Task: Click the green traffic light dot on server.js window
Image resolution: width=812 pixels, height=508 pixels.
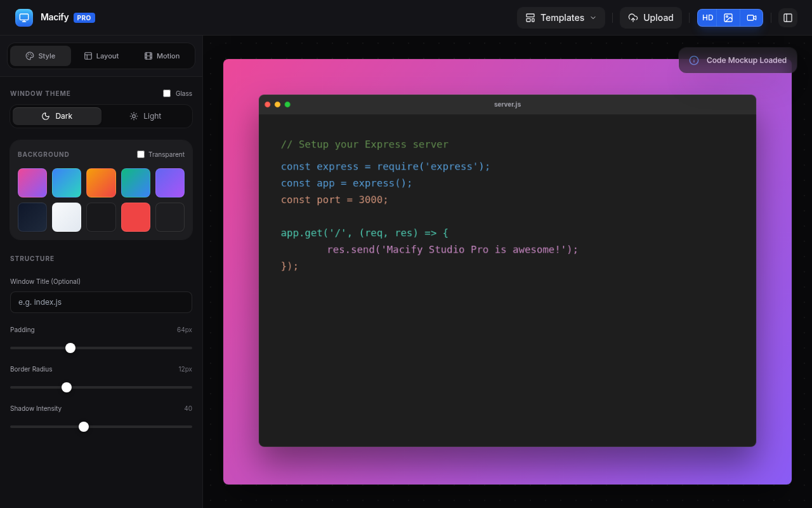Action: pos(287,104)
